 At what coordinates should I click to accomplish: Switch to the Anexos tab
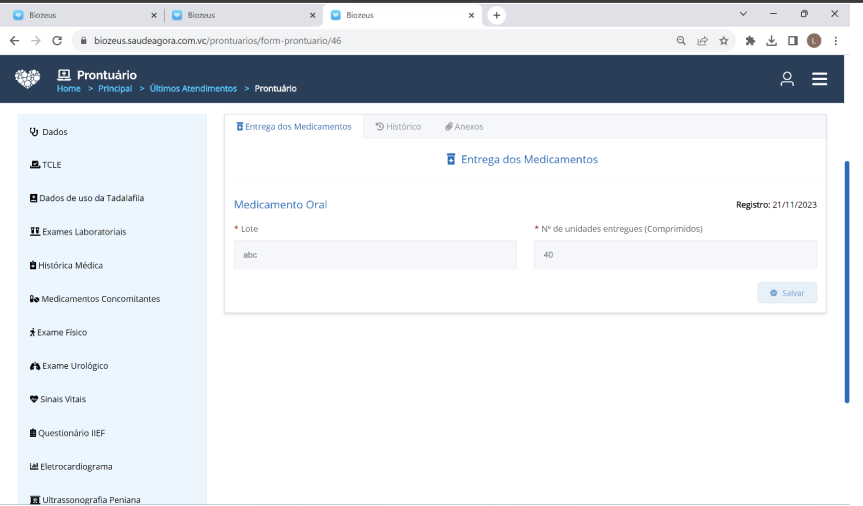point(464,127)
